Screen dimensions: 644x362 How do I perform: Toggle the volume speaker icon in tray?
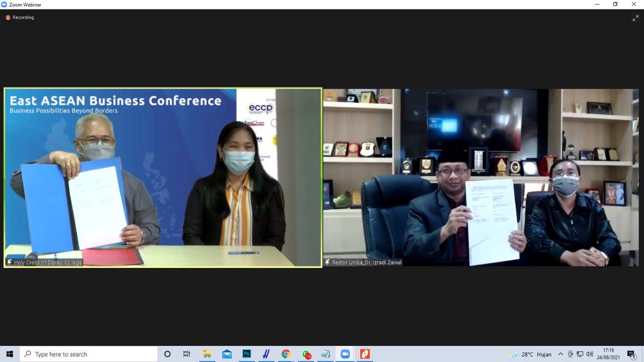coord(590,354)
